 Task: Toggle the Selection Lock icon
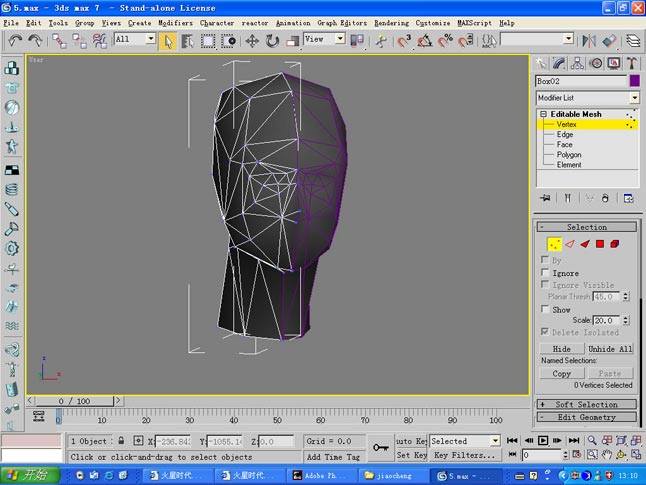pos(121,440)
